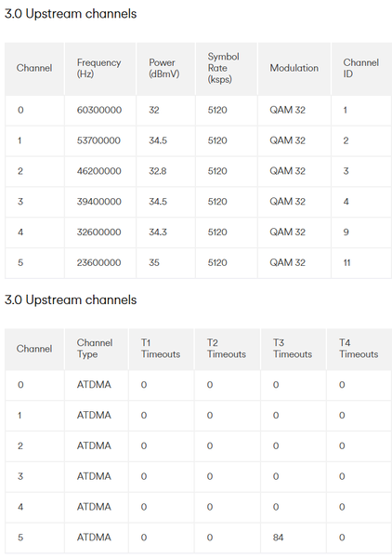The image size is (392, 558).
Task: Click the T3 Timeouts column header
Action: point(292,349)
